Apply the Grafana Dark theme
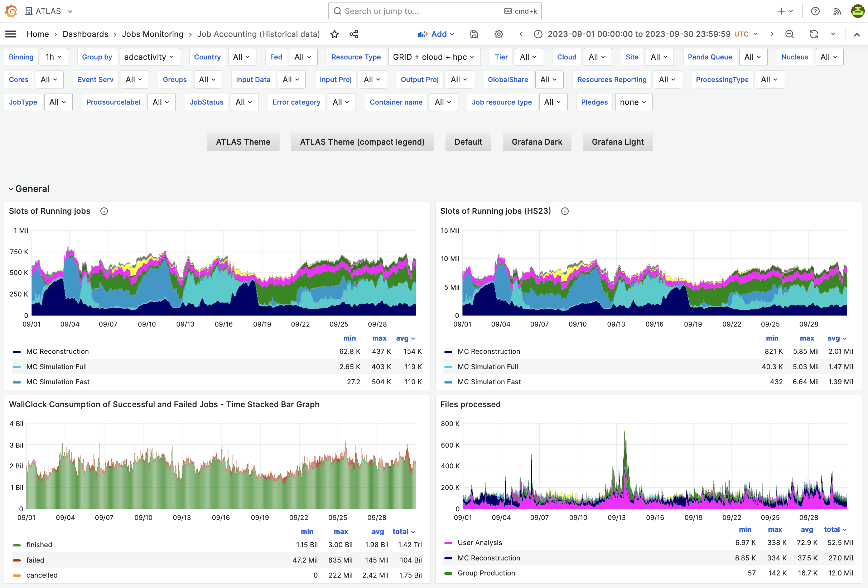Viewport: 868px width, 588px height. (x=537, y=142)
